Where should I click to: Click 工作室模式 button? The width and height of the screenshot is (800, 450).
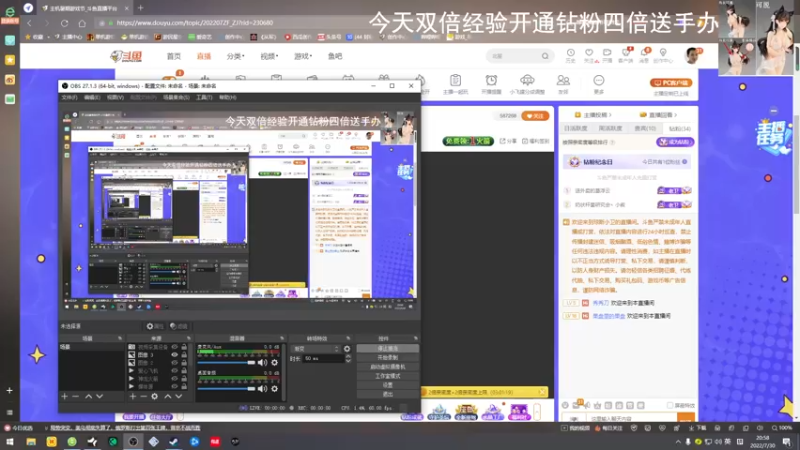(388, 376)
